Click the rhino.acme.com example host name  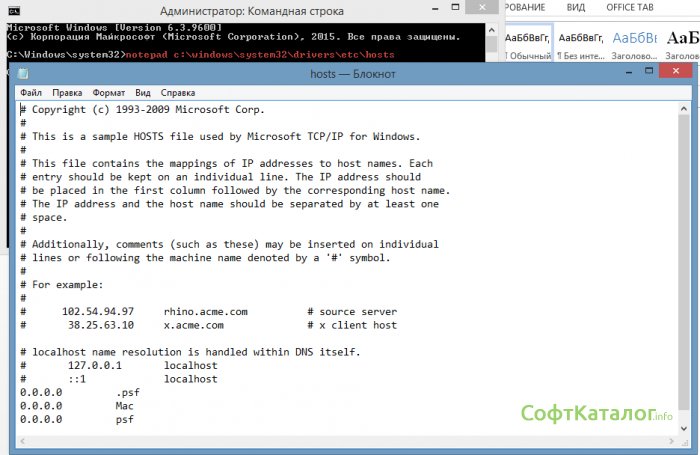coord(211,311)
